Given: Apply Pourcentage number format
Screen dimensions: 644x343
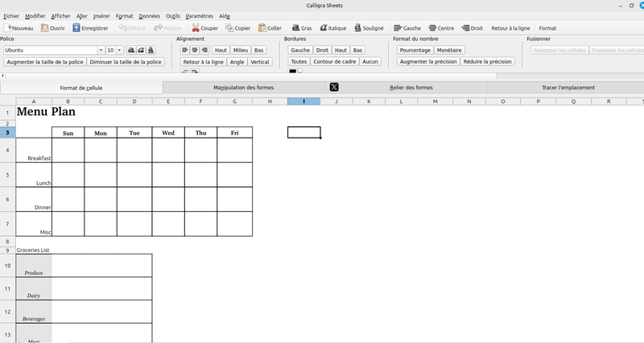Looking at the screenshot, I should tap(415, 50).
